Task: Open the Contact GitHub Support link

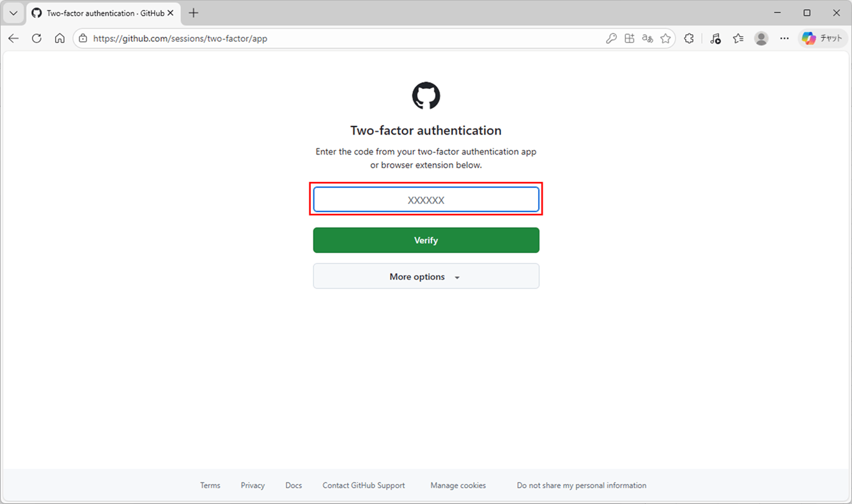Action: tap(363, 485)
